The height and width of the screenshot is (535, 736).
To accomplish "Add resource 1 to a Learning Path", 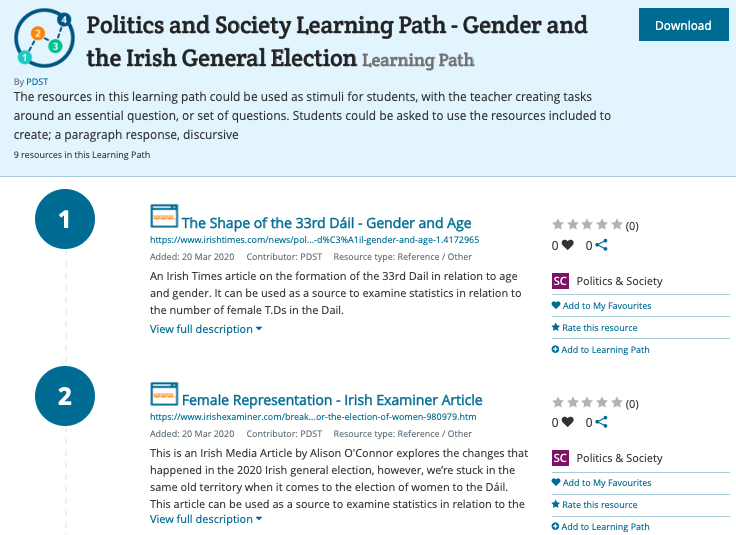I will point(601,350).
